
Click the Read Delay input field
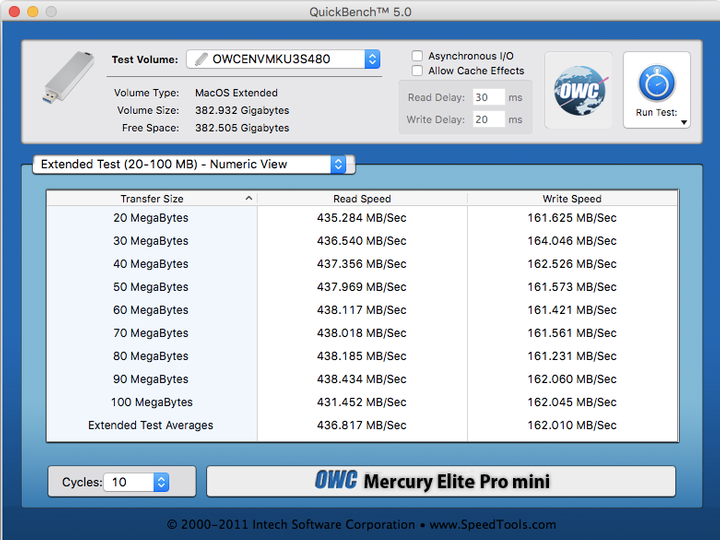pos(488,97)
